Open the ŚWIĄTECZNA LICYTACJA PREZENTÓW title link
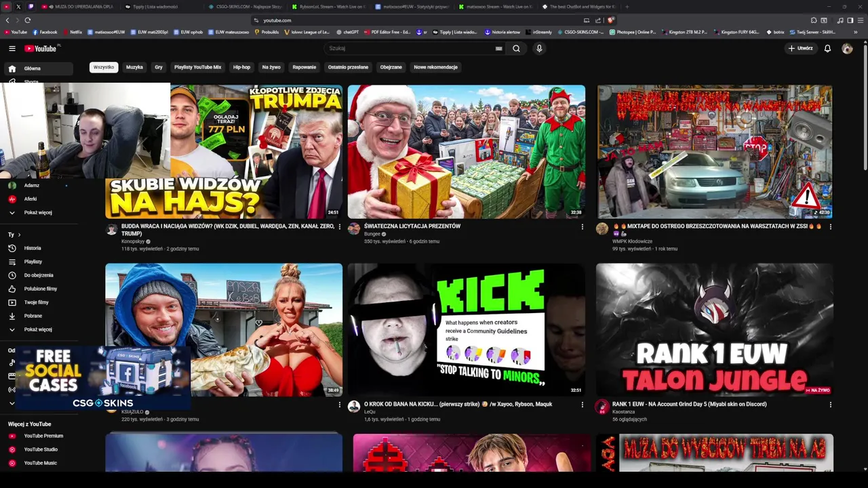 tap(412, 226)
